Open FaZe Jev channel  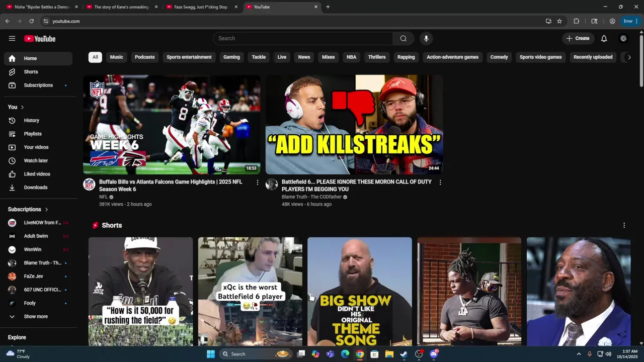38,277
